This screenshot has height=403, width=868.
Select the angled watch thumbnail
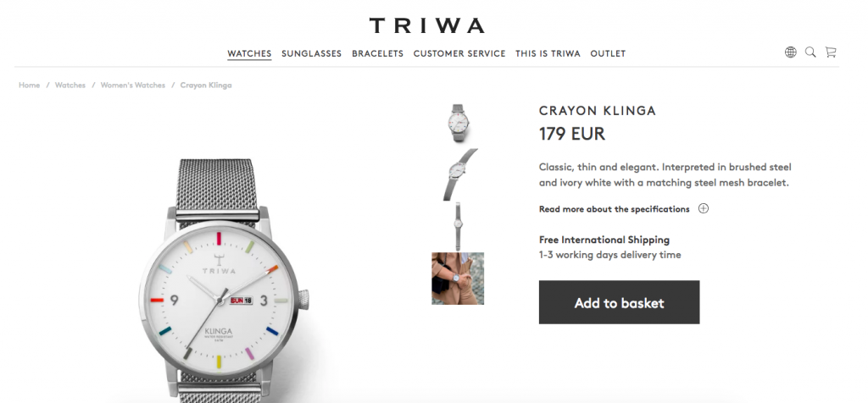459,174
